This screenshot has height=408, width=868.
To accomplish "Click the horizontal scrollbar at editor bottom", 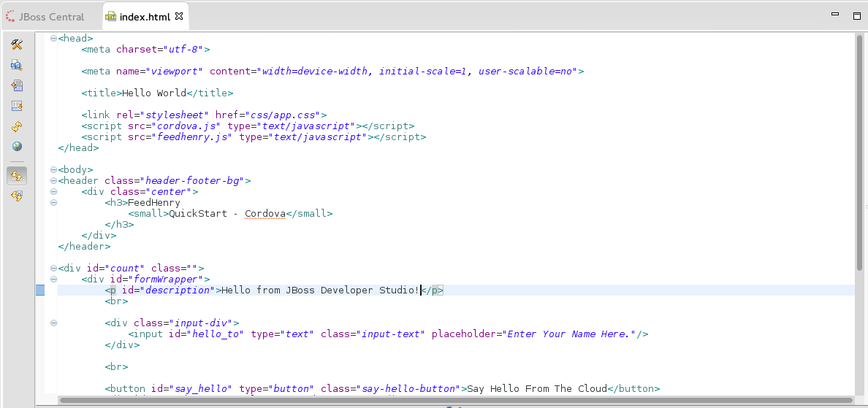I will coord(456,400).
